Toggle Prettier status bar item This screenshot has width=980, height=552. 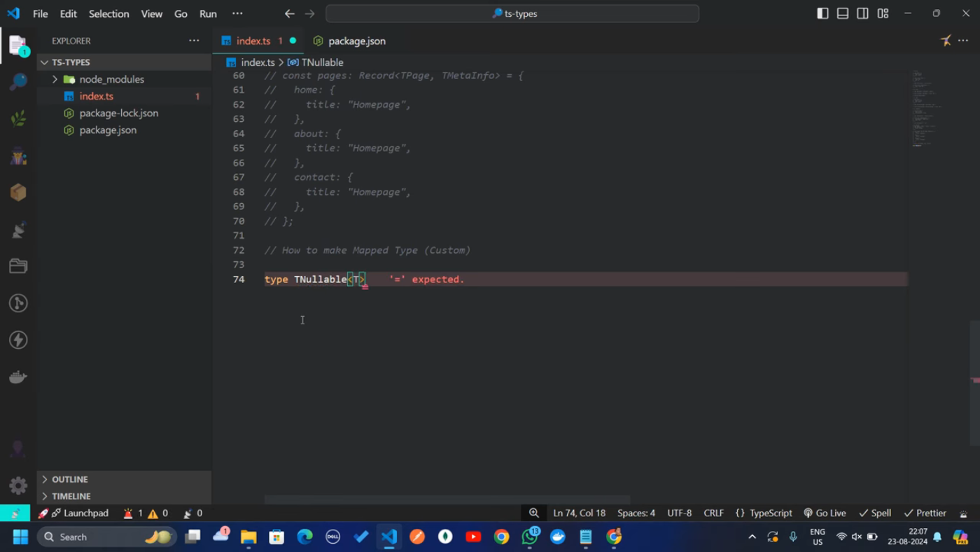click(925, 513)
